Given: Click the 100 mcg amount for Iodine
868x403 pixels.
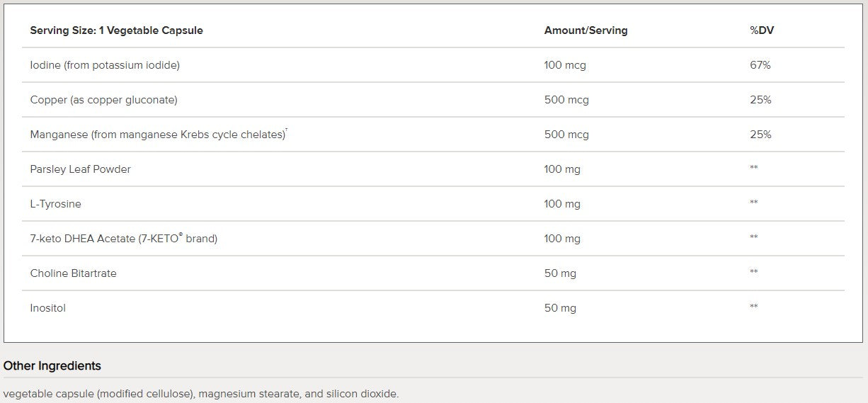Looking at the screenshot, I should click(x=565, y=65).
